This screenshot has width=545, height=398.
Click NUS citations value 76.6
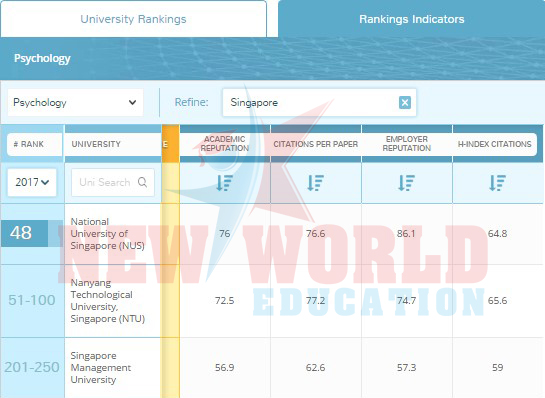point(316,233)
